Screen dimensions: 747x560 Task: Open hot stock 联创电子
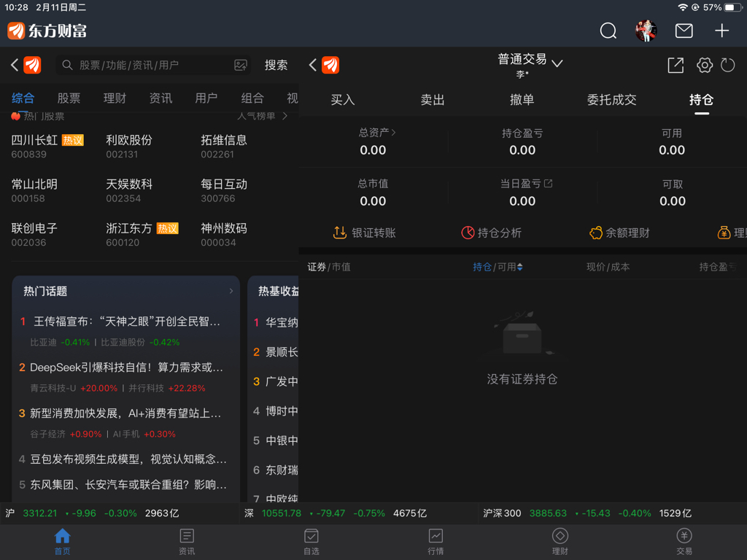[34, 235]
